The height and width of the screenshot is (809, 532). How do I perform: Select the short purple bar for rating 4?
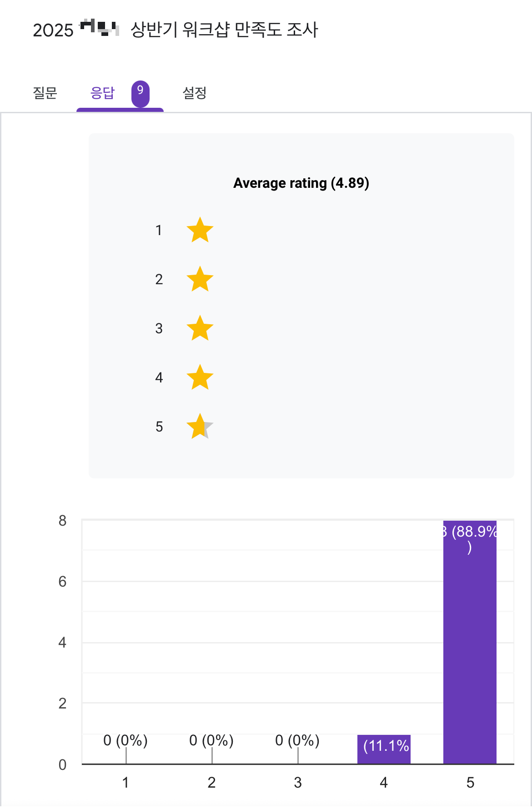click(x=384, y=749)
